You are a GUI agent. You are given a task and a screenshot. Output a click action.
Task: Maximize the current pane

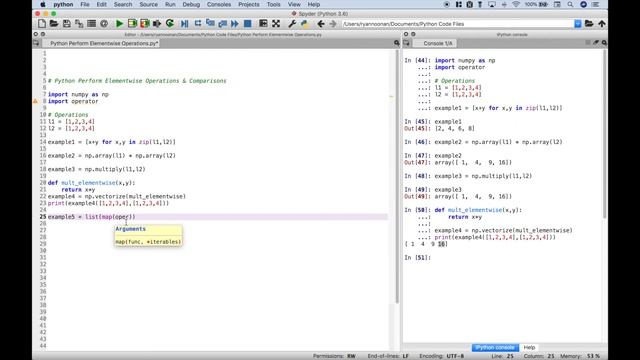pyautogui.click(x=263, y=24)
